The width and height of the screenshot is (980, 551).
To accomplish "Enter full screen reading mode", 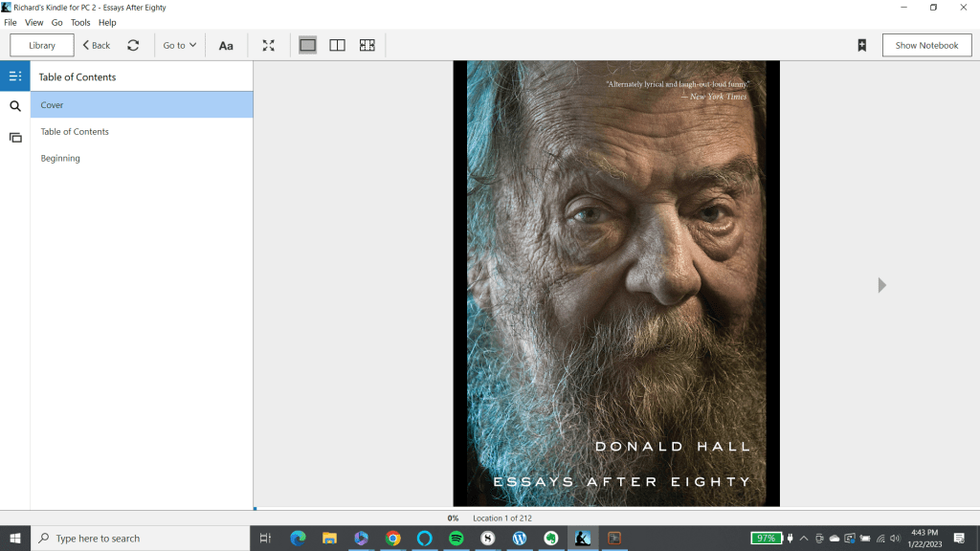I will (x=269, y=45).
